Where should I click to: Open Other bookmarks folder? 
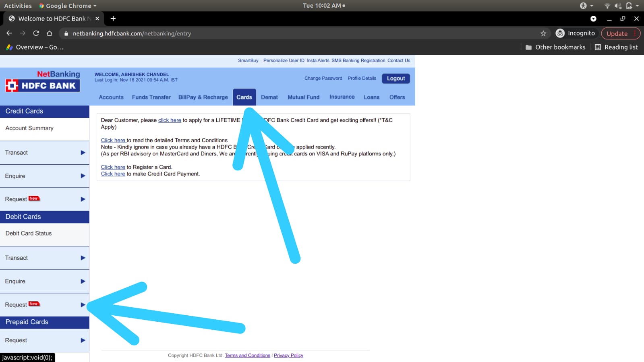point(555,47)
